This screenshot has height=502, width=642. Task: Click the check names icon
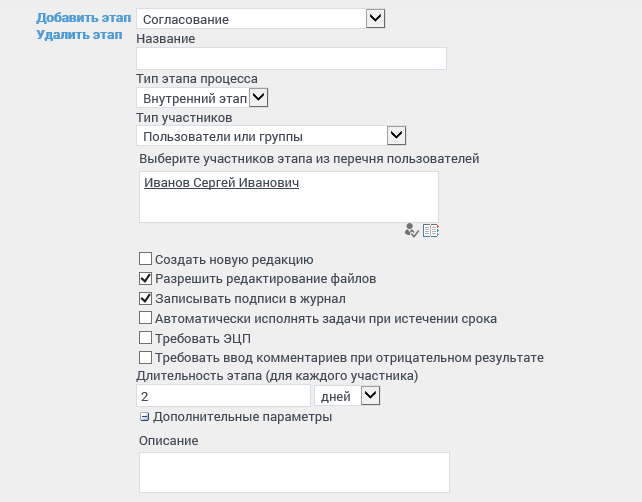pos(411,230)
